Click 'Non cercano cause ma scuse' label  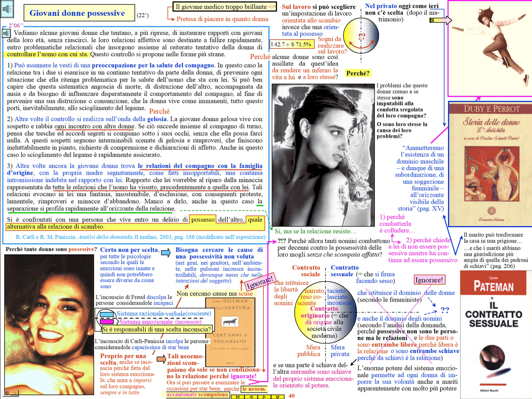[215, 294]
